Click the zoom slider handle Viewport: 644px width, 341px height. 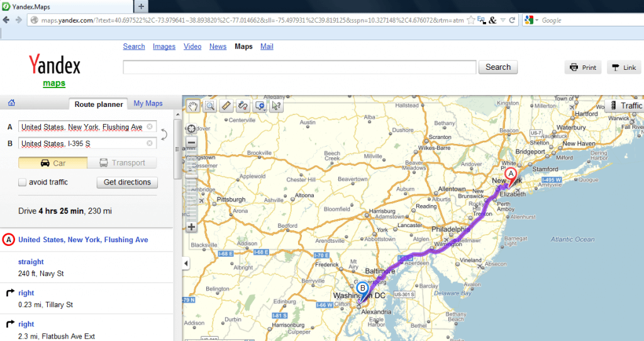191,177
